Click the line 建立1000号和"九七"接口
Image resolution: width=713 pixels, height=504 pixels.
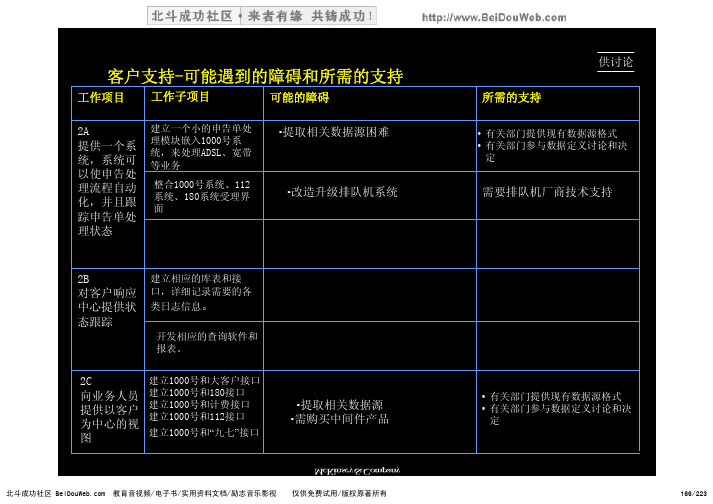coord(204,432)
